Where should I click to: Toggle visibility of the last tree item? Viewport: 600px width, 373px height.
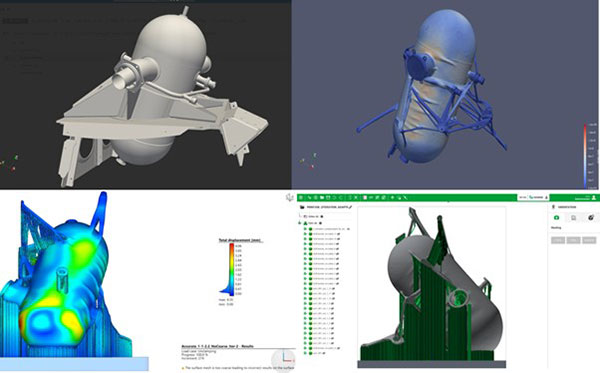324,353
